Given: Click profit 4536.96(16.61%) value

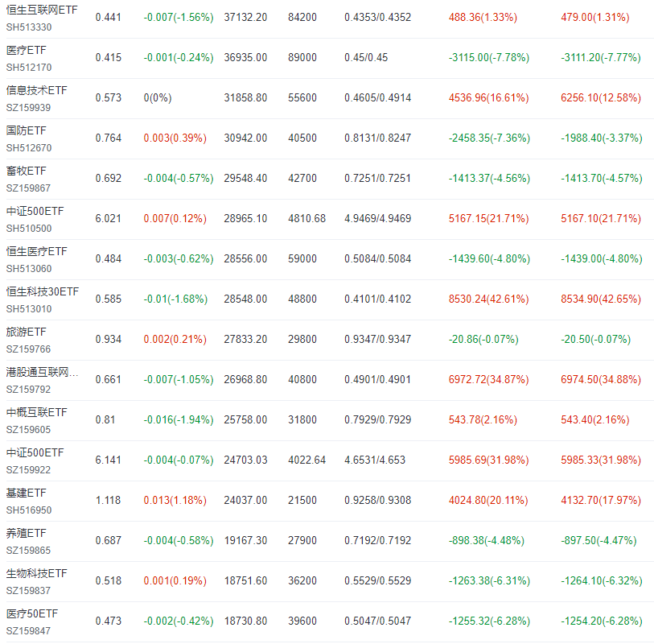Looking at the screenshot, I should [488, 98].
